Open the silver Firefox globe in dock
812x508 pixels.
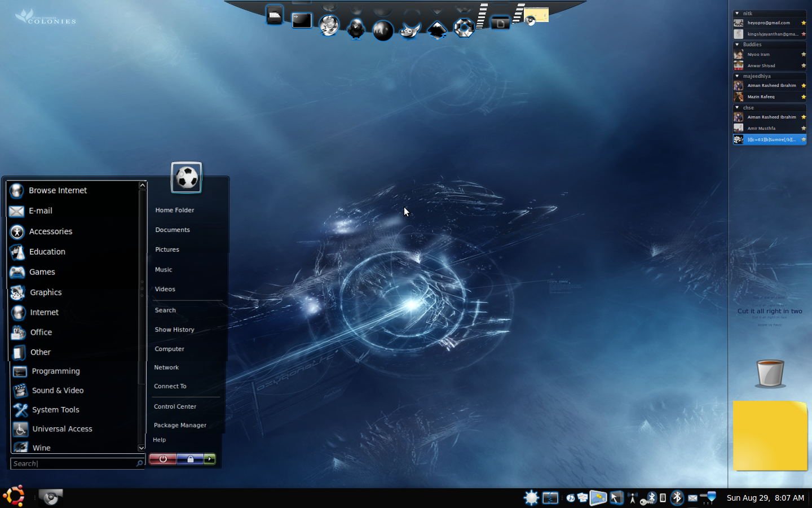pyautogui.click(x=329, y=25)
